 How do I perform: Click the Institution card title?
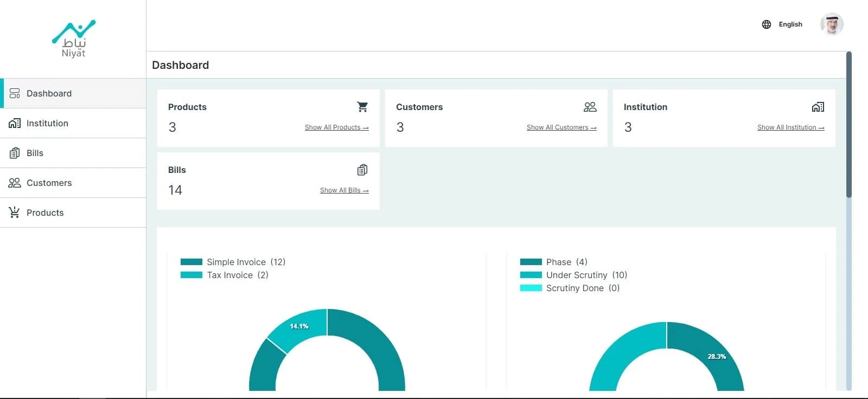point(646,107)
